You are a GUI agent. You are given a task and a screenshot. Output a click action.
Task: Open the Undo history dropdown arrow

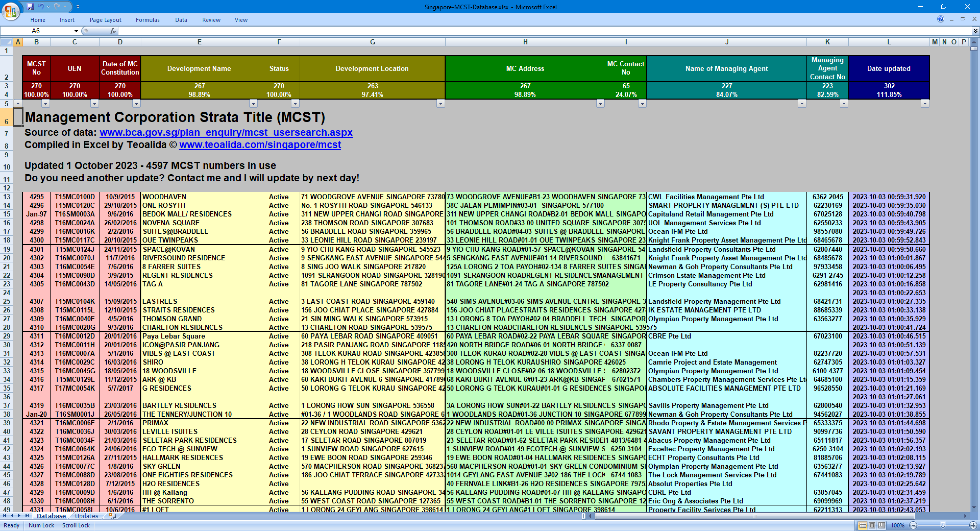(48, 6)
